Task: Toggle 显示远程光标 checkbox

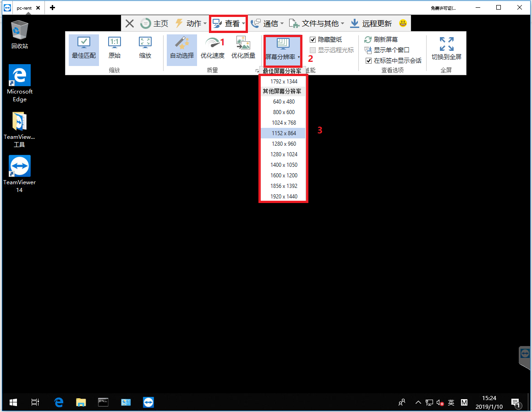Action: pyautogui.click(x=313, y=50)
